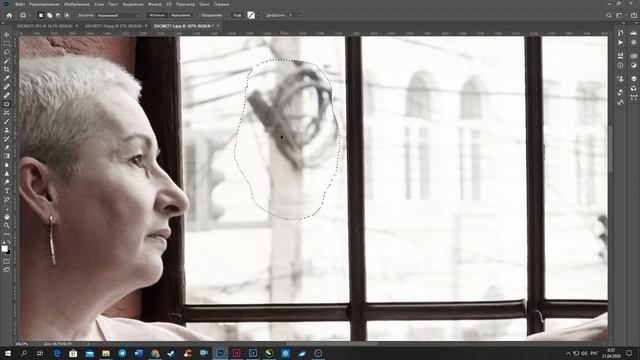The height and width of the screenshot is (360, 640).
Task: Click the vertical scrollbar beside canvas
Action: [x=611, y=149]
